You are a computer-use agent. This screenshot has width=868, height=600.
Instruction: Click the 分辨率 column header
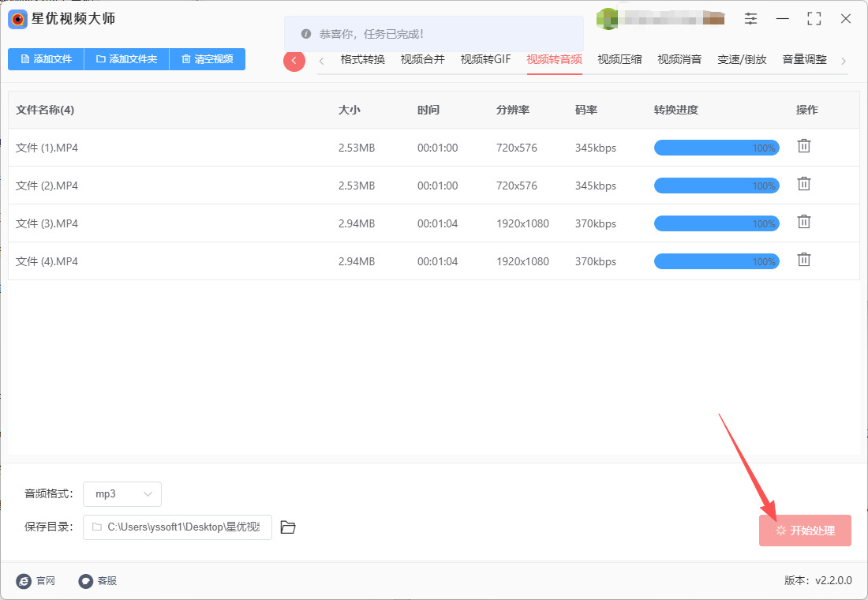pyautogui.click(x=513, y=110)
